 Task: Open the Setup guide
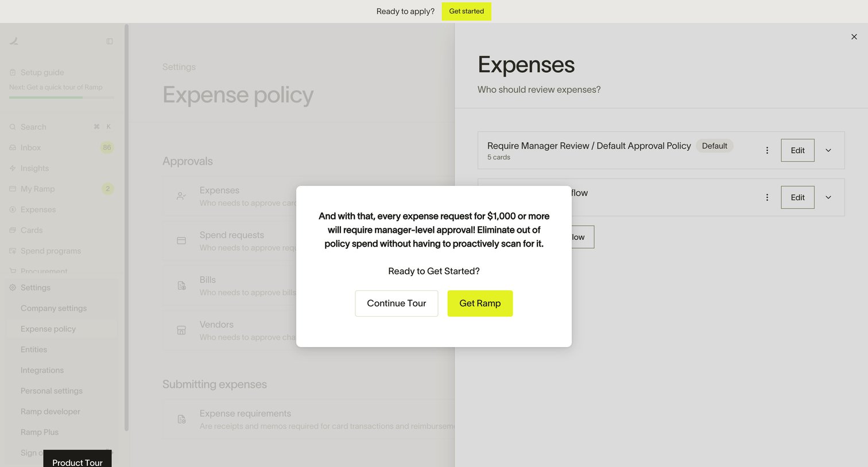tap(42, 72)
